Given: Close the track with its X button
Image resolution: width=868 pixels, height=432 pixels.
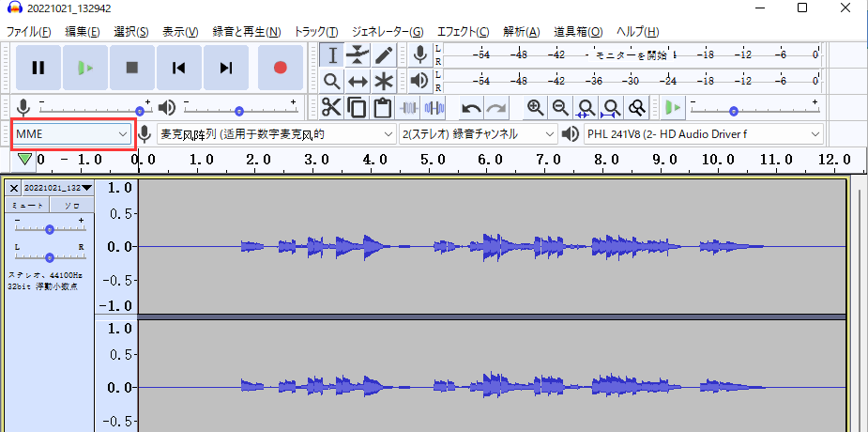Looking at the screenshot, I should pyautogui.click(x=14, y=189).
